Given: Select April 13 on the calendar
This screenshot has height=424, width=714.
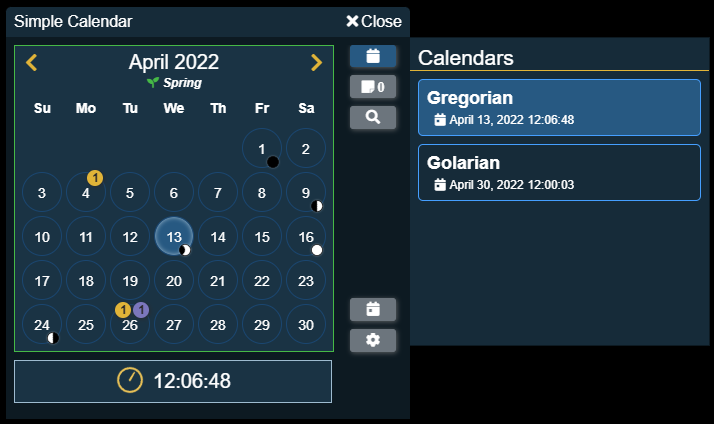Looking at the screenshot, I should (173, 237).
